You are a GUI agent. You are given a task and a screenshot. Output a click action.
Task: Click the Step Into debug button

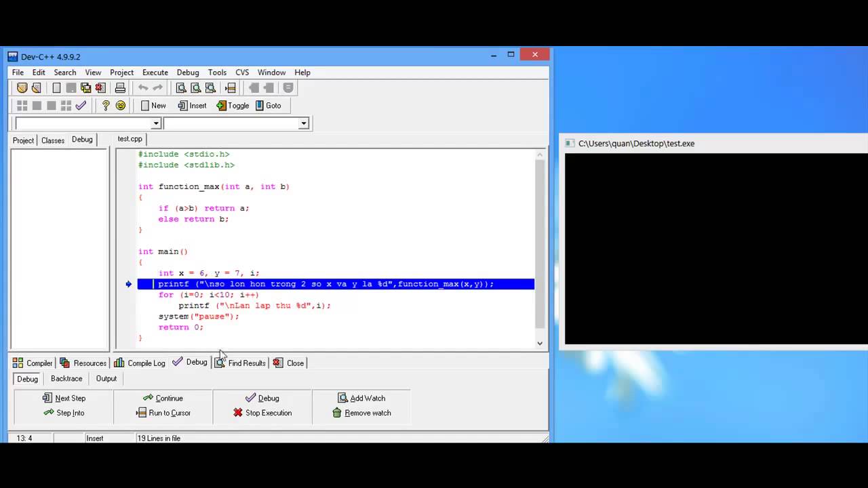point(64,413)
